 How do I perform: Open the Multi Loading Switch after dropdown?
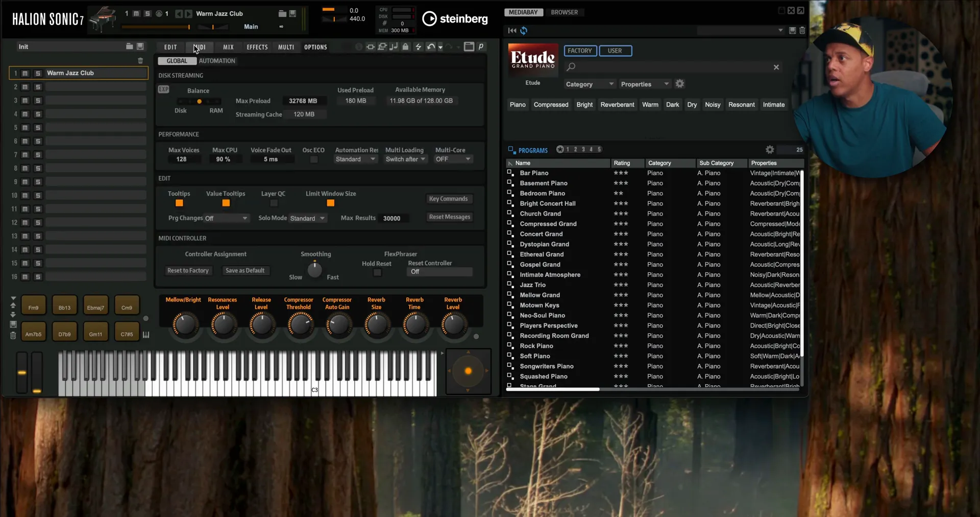pyautogui.click(x=405, y=159)
